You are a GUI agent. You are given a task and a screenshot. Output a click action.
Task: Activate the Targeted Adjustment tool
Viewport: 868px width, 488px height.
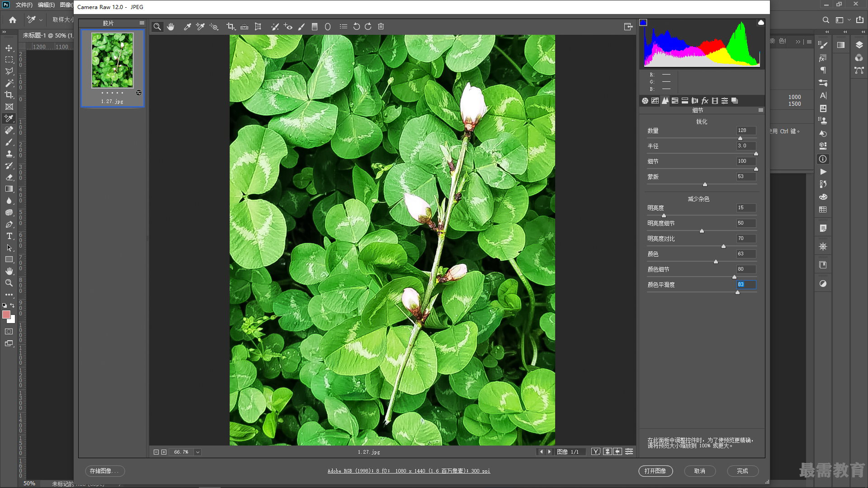pos(214,27)
